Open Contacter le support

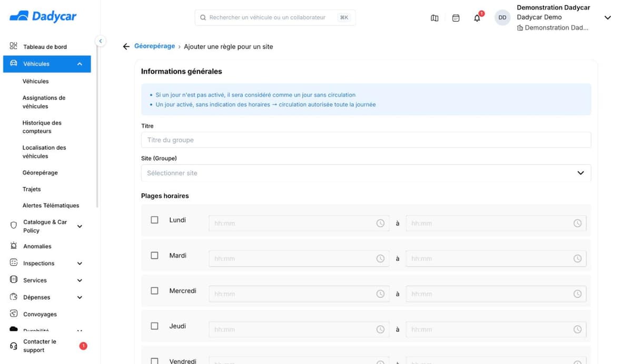(39, 346)
